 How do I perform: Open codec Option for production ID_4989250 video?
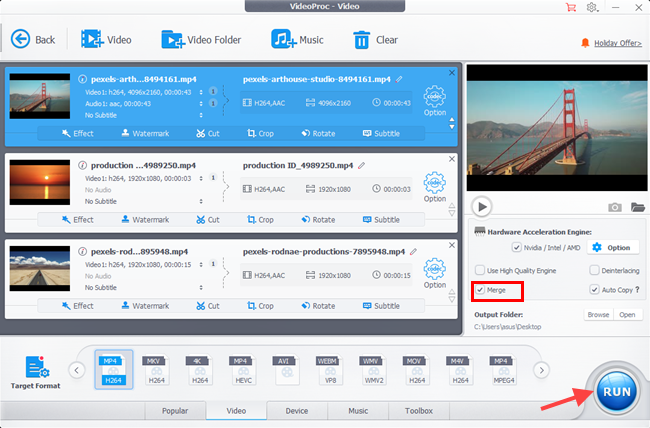[x=434, y=187]
